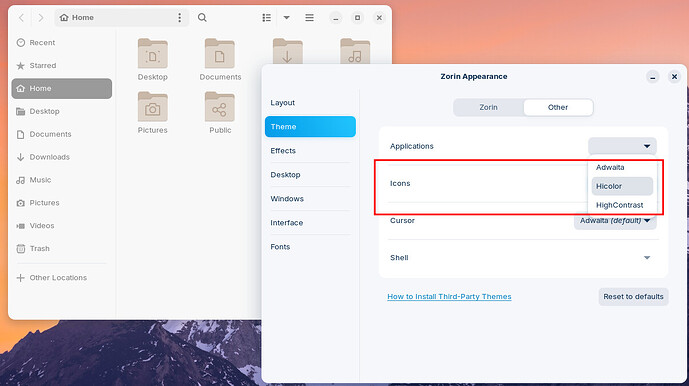The image size is (689, 386).
Task: Expand the Shell theme dropdown arrow
Action: pos(647,258)
